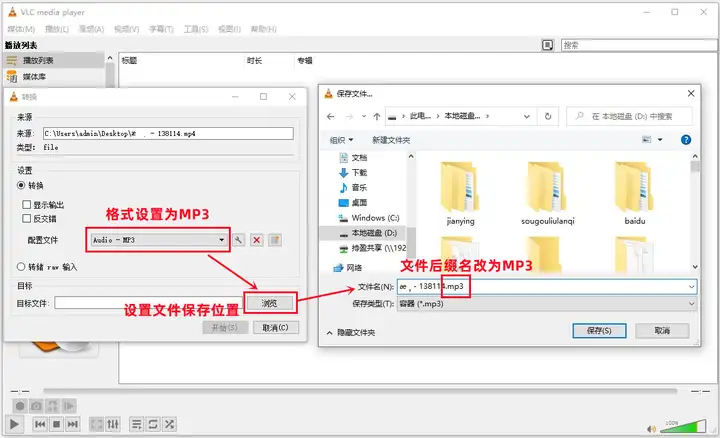Screen dimensions: 720x438
Task: Click the 来源 source path field
Action: coord(168,134)
